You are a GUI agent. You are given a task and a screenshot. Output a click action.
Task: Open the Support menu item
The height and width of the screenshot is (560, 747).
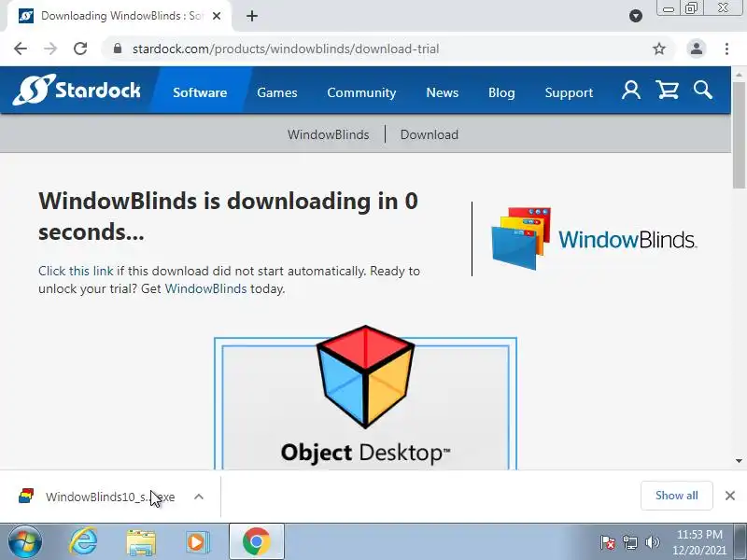[x=569, y=91]
